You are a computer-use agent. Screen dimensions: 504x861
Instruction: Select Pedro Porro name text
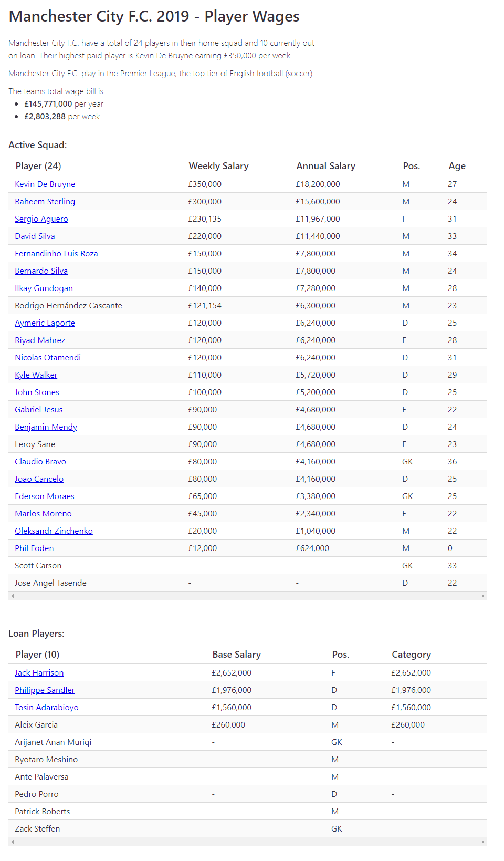[37, 794]
